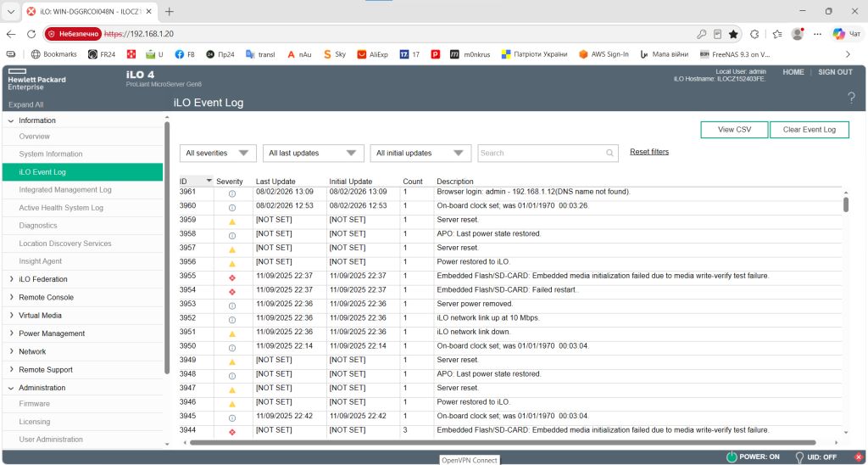
Task: Open the All last updates dropdown
Action: click(x=314, y=153)
